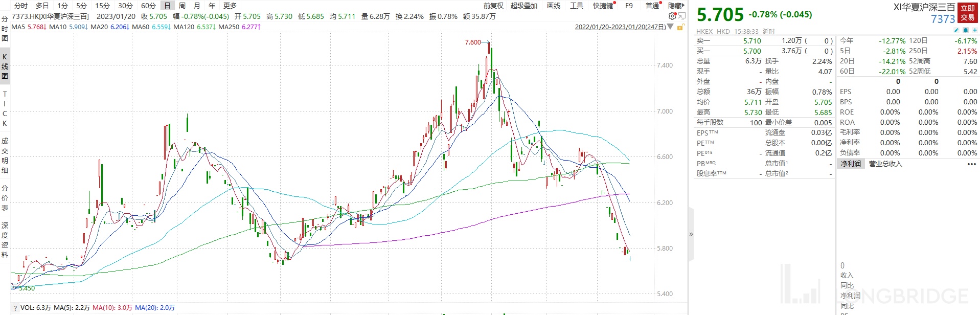
Task: Click the 隐藏 hide panel toggle
Action: coord(676,6)
